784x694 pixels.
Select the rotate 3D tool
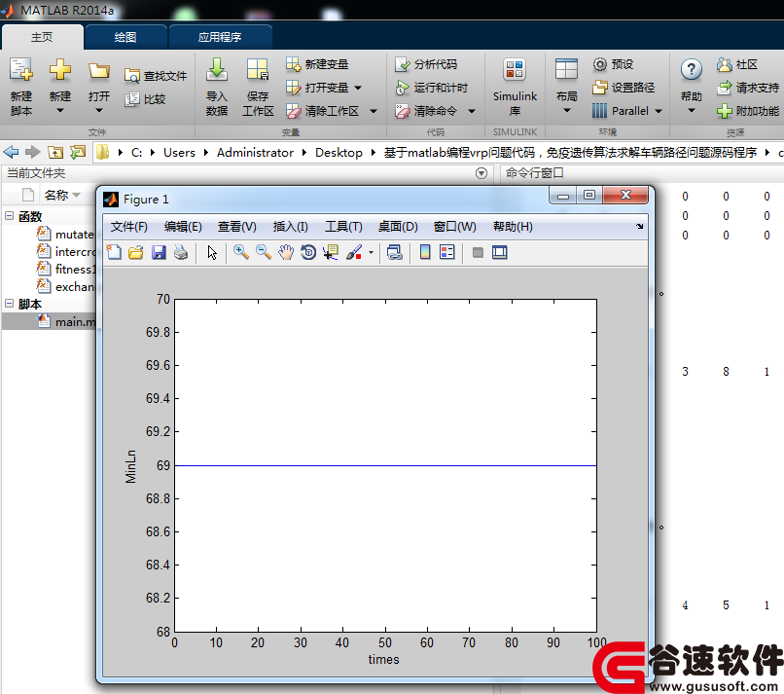308,252
